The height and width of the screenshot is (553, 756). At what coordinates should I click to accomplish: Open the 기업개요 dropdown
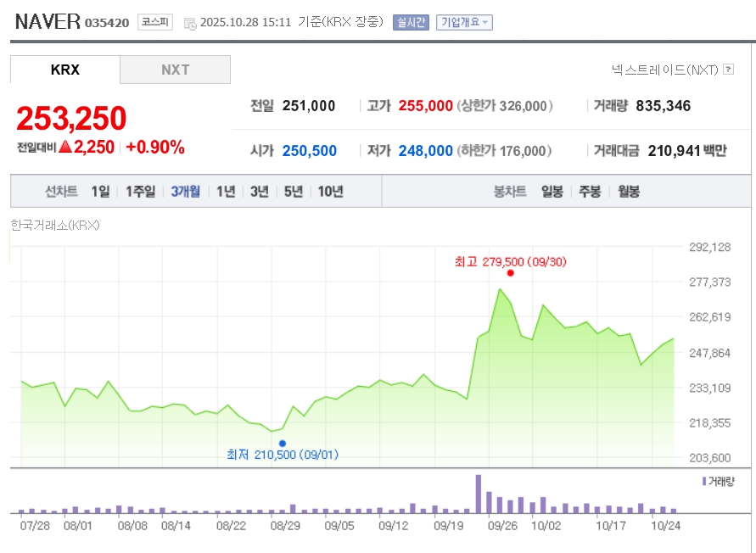(464, 22)
